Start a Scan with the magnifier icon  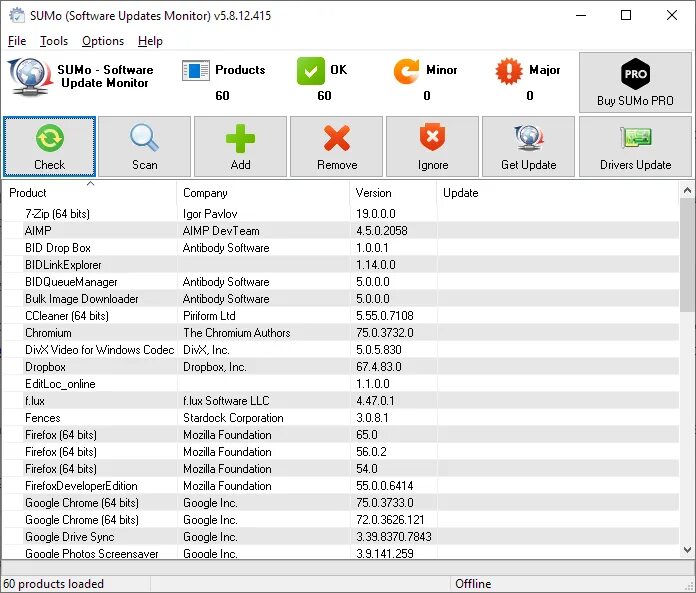coord(144,146)
